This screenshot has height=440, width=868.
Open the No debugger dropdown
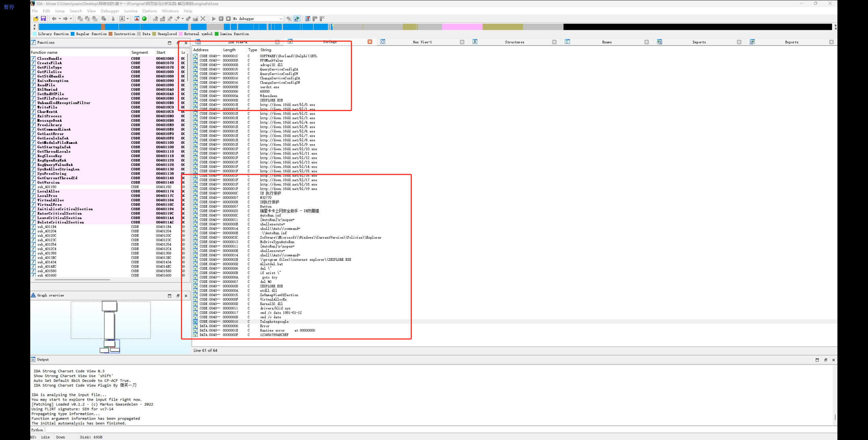click(x=281, y=19)
